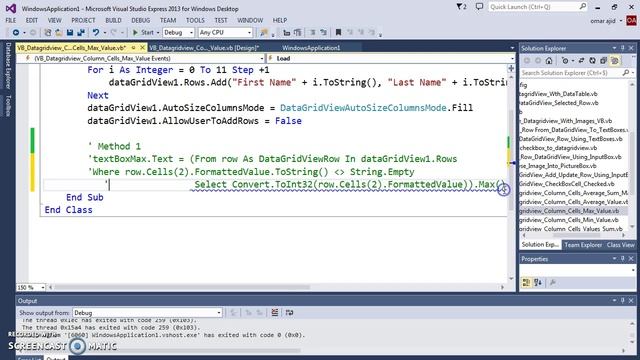Toggle bookmark on current line
Viewport: 640px width, 360px height.
tap(338, 32)
